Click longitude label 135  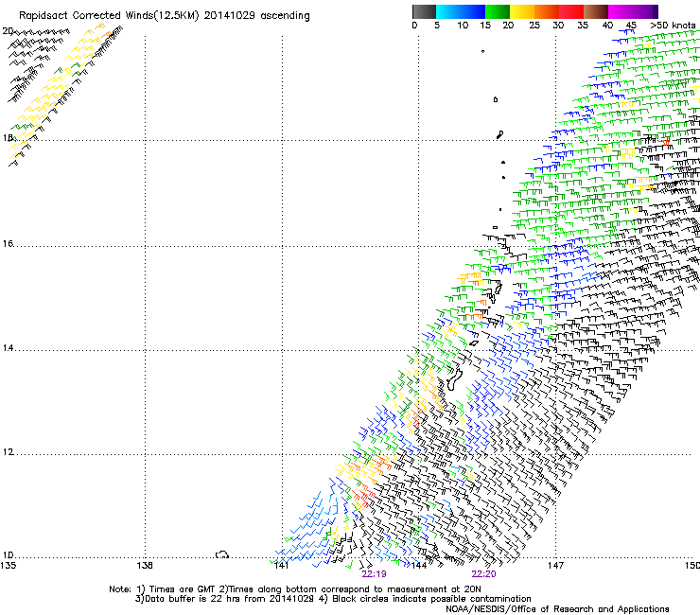click(8, 566)
